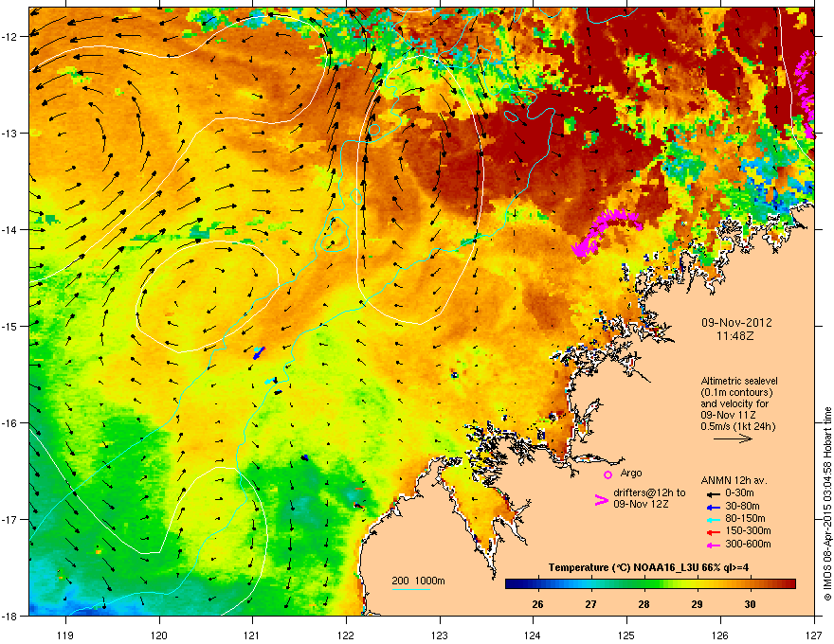Click the longitude axis label 127
Image resolution: width=834 pixels, height=644 pixels.
814,635
